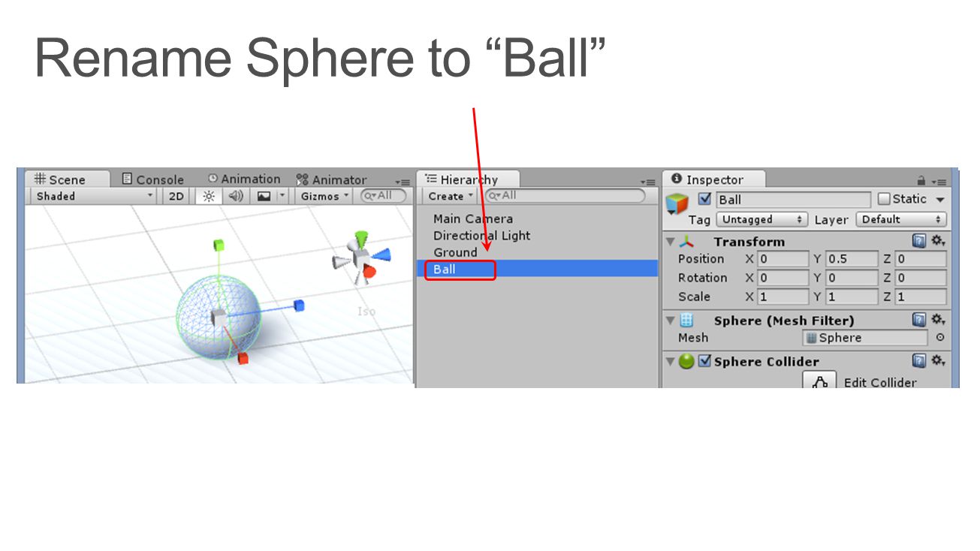Screen dimensions: 980x551
Task: Open the Shaded draw mode dropdown
Action: point(95,196)
